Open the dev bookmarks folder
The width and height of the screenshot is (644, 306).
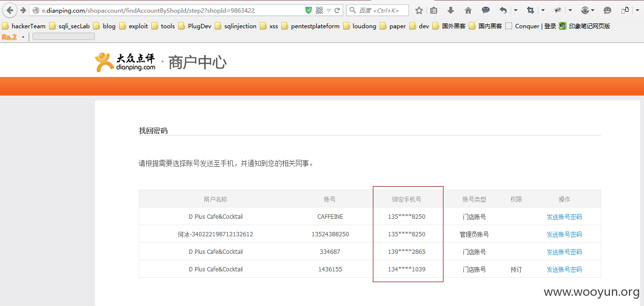point(420,26)
